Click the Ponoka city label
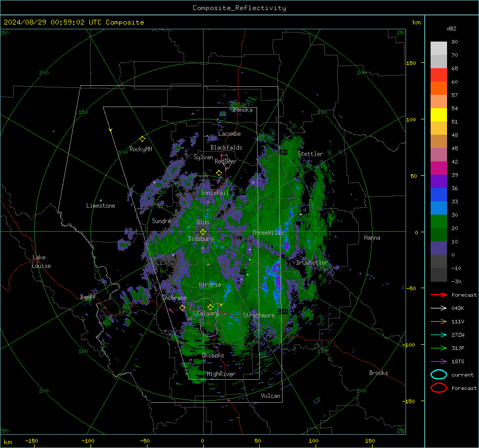Screen dimensions: 479x448 point(243,110)
